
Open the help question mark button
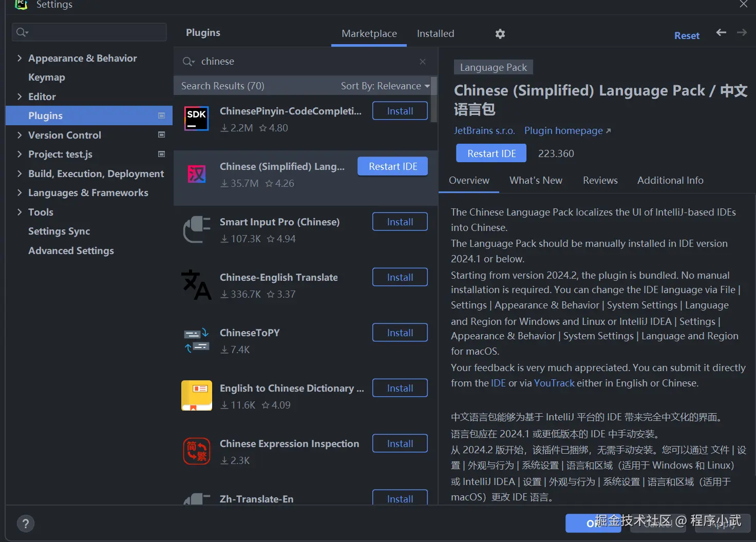click(26, 524)
